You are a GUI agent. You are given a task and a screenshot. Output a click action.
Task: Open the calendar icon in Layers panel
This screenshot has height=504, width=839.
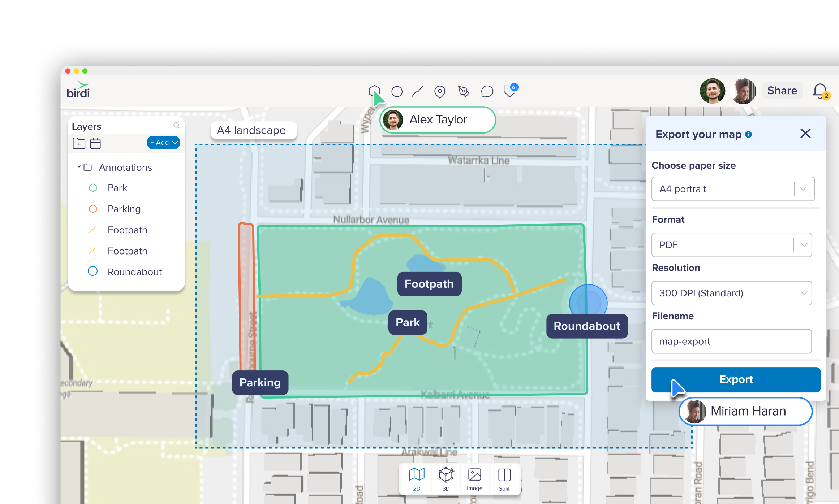pyautogui.click(x=95, y=143)
